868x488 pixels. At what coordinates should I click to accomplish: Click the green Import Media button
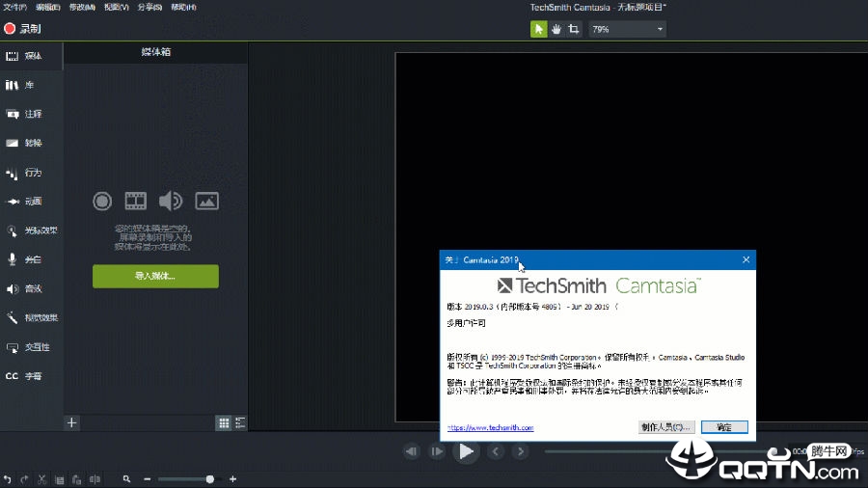[155, 276]
